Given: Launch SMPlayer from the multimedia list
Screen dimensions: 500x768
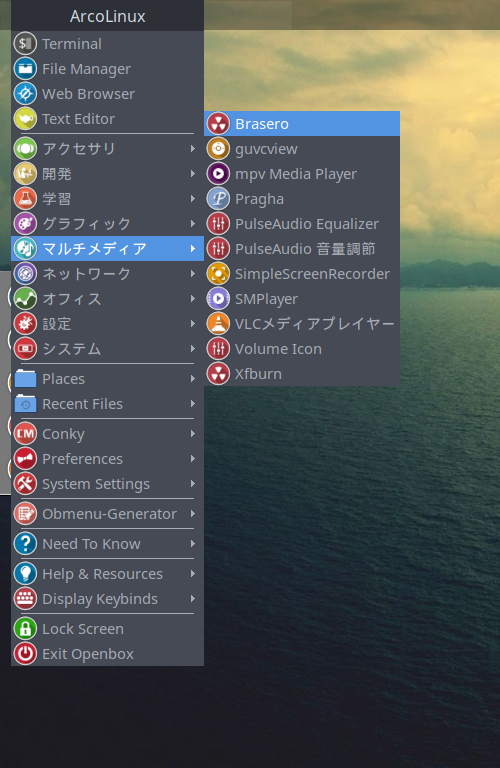Looking at the screenshot, I should [x=302, y=299].
